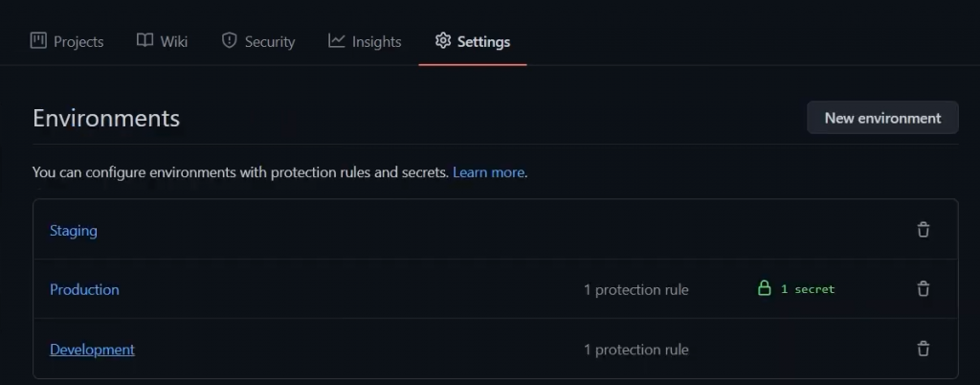Follow the Learn more link
This screenshot has height=385, width=980.
488,172
